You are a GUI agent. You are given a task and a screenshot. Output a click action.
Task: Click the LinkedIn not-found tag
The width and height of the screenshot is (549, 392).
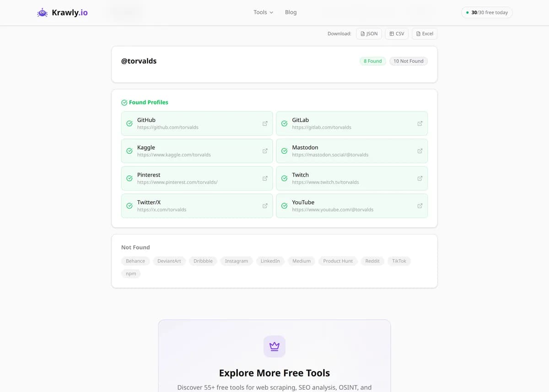(270, 261)
